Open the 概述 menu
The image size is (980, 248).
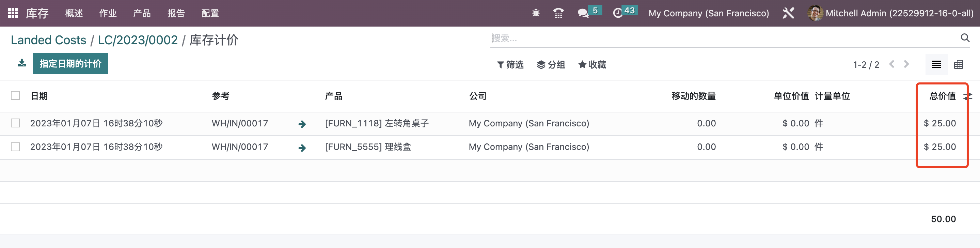point(74,13)
